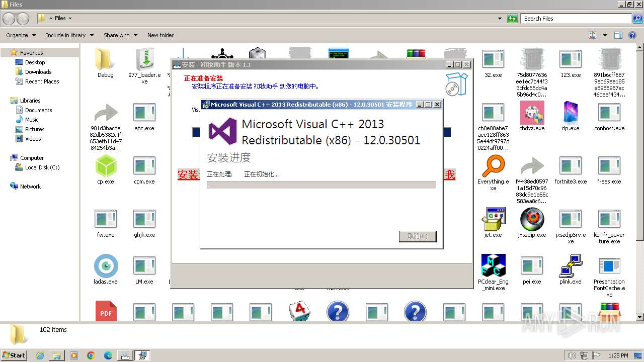Select the LM.exe file icon
Viewport: 644px width, 362px height.
point(144,266)
